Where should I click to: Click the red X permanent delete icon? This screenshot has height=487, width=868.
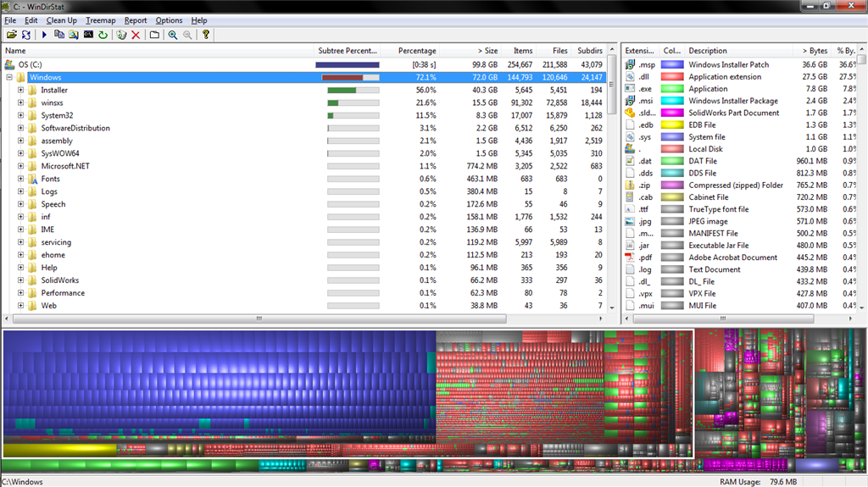click(136, 35)
